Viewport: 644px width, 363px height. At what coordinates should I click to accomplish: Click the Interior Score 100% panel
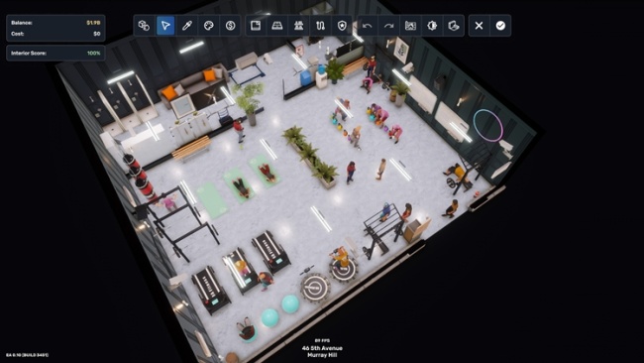coord(55,53)
